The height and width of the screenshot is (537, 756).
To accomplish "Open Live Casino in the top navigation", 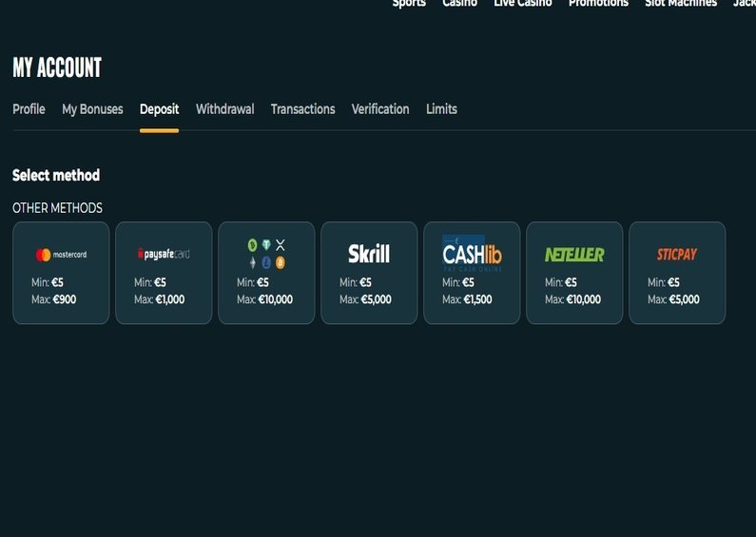I will click(x=523, y=4).
